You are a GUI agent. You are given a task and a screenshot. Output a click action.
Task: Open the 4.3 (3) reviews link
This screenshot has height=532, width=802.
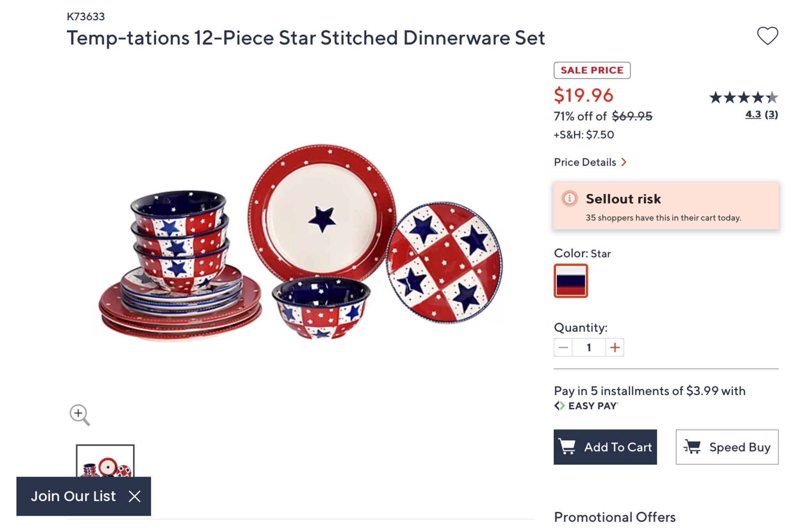761,115
